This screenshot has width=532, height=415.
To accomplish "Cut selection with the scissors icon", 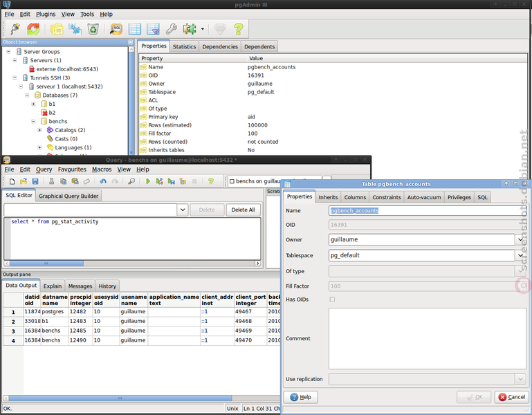I will tap(52, 181).
